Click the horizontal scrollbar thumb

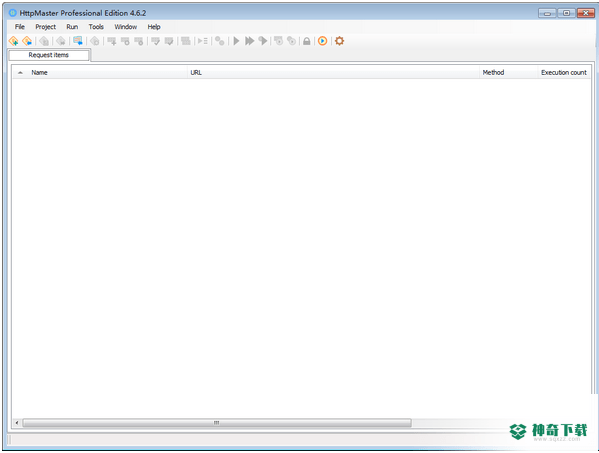217,423
